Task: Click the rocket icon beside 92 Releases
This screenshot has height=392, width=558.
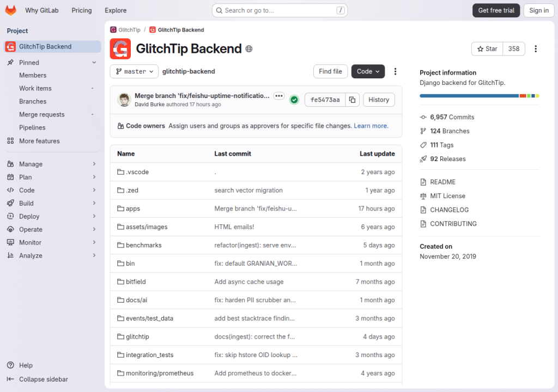Action: [x=423, y=159]
